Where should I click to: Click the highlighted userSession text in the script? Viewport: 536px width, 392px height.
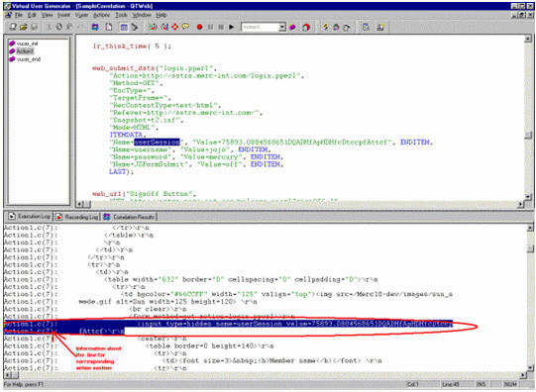pos(157,142)
